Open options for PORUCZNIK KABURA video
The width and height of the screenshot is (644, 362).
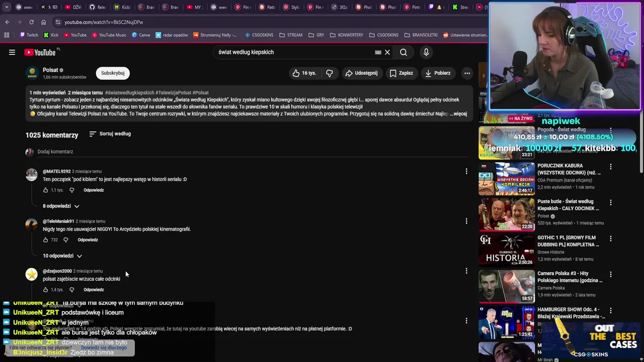611,166
